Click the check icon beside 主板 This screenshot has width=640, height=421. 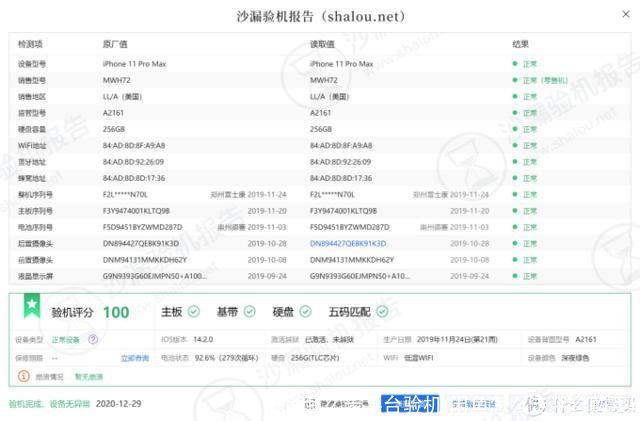point(193,312)
